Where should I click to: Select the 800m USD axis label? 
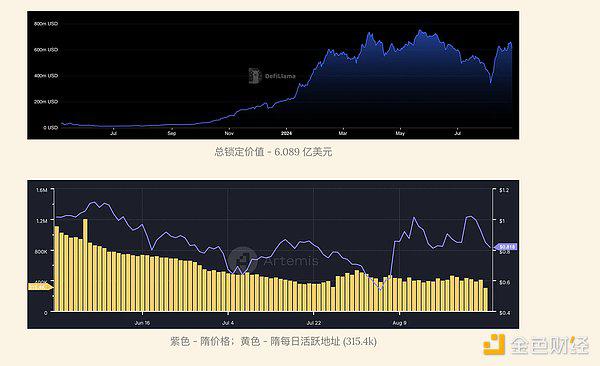coord(46,24)
